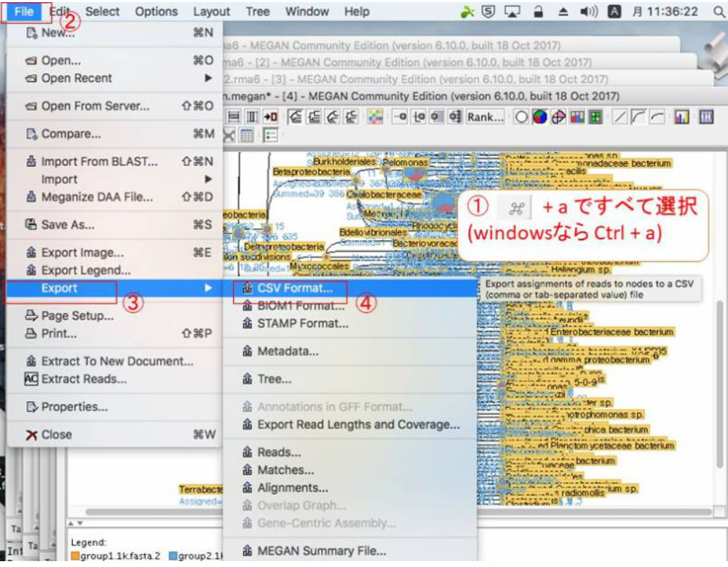Click the volume speaker icon

pos(589,12)
